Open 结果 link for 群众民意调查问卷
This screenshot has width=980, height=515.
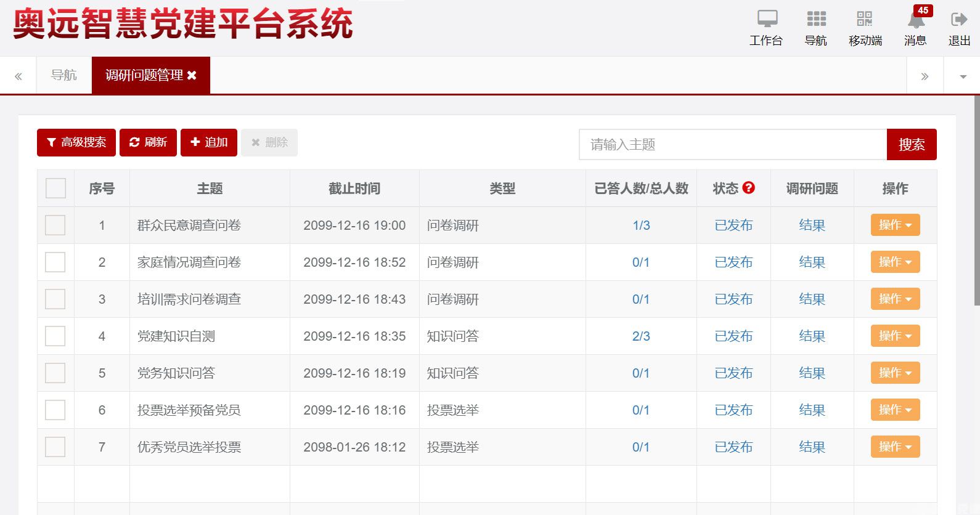pyautogui.click(x=812, y=225)
